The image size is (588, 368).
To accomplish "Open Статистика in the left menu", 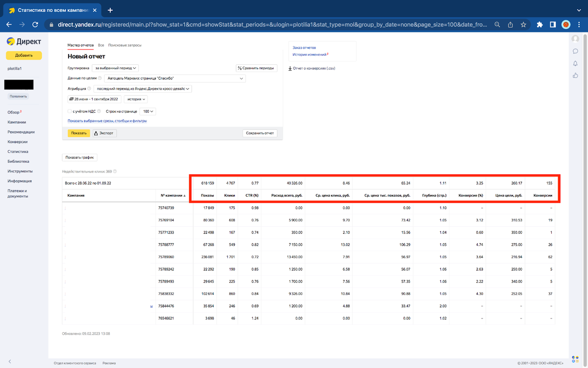I will coord(18,152).
